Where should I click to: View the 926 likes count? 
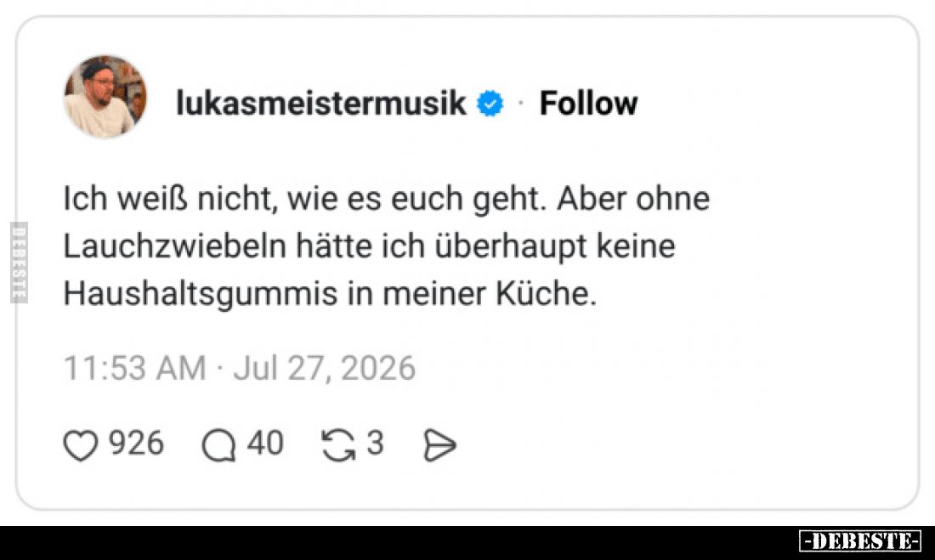pyautogui.click(x=136, y=443)
